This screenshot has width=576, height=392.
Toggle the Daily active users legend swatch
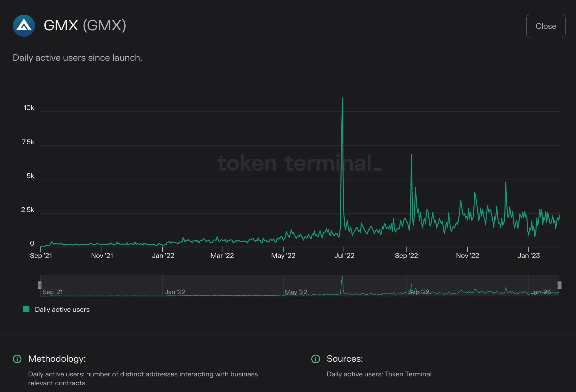click(x=26, y=309)
